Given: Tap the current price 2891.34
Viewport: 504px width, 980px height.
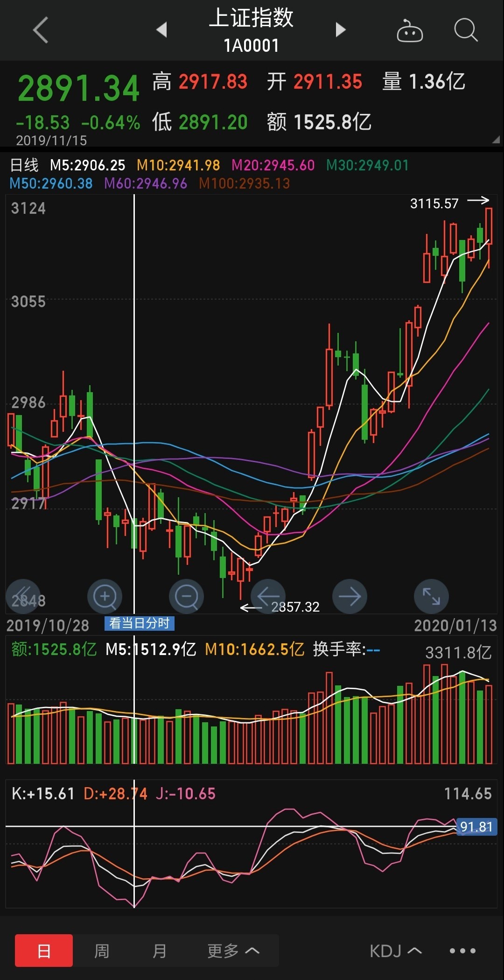Looking at the screenshot, I should [x=78, y=88].
